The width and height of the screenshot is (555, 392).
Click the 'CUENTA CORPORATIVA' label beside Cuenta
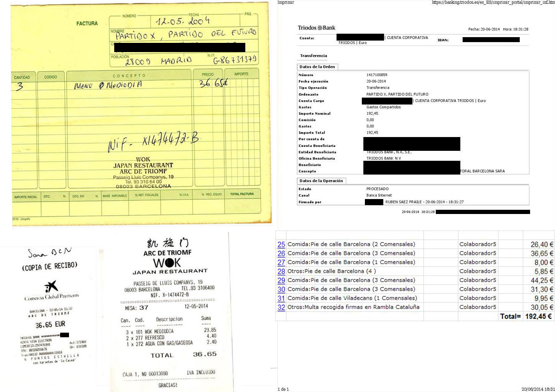(407, 38)
